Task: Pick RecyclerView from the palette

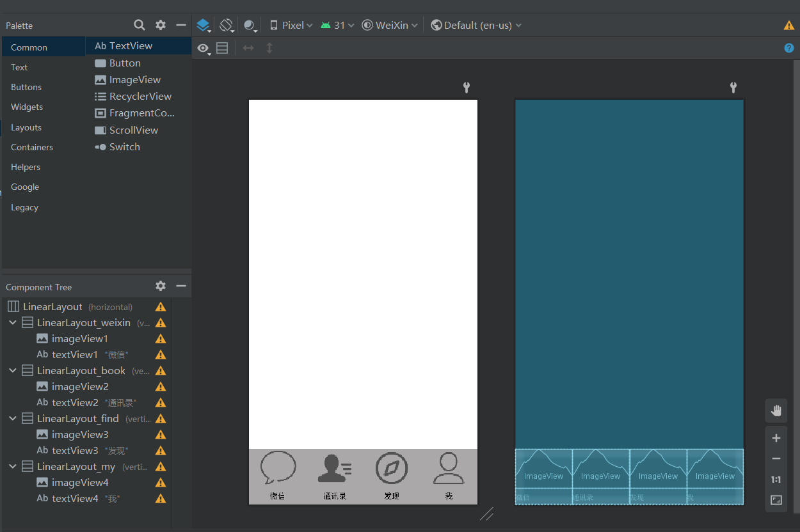Action: 138,96
